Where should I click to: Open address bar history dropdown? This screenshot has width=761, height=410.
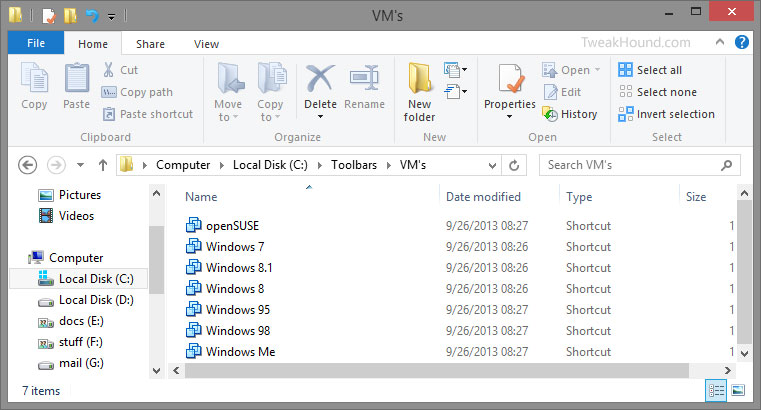pyautogui.click(x=492, y=165)
